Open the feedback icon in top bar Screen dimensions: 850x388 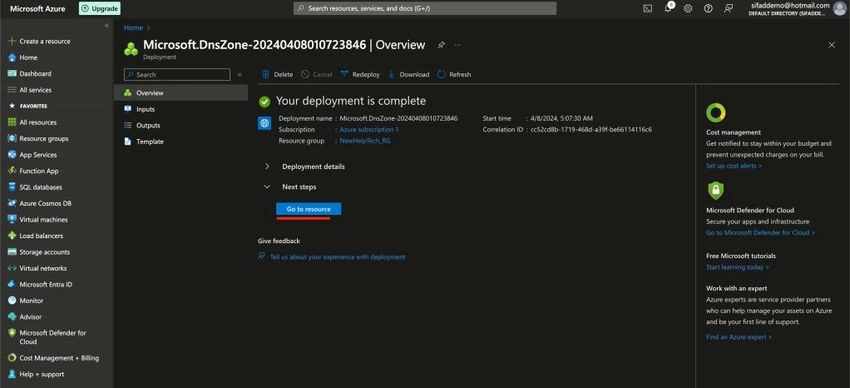point(729,9)
